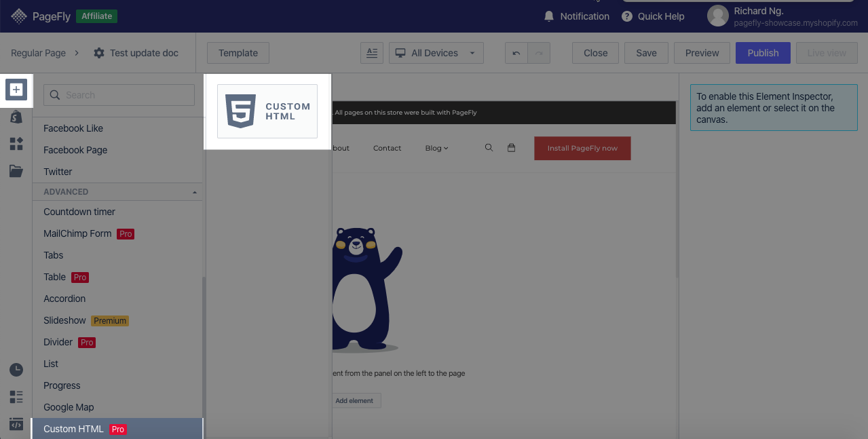Image resolution: width=868 pixels, height=439 pixels.
Task: Open the version history clock icon
Action: point(16,370)
